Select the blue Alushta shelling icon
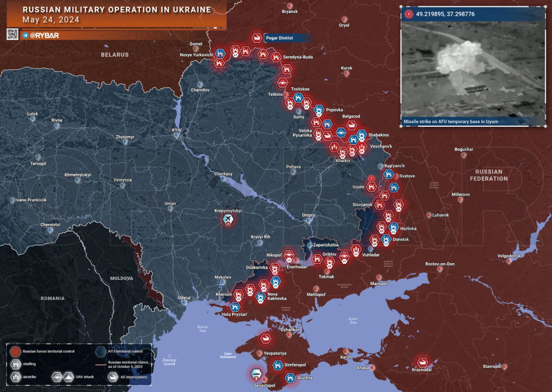552x392 pixels. click(x=290, y=378)
